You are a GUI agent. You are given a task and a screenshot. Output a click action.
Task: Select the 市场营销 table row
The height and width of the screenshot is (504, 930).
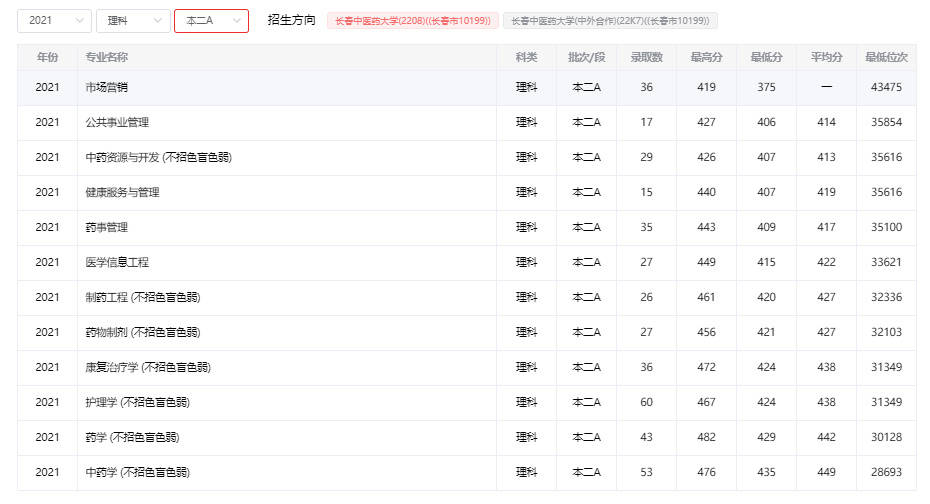pos(467,87)
